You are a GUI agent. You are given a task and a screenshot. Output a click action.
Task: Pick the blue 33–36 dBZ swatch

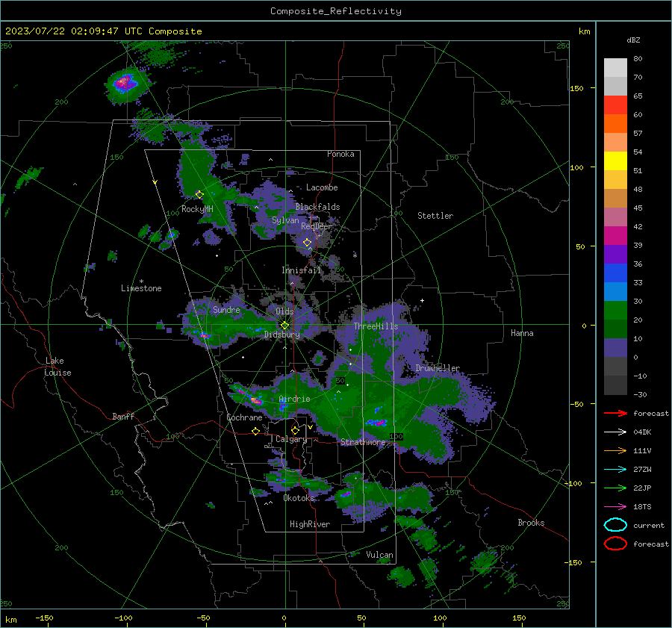coord(615,273)
